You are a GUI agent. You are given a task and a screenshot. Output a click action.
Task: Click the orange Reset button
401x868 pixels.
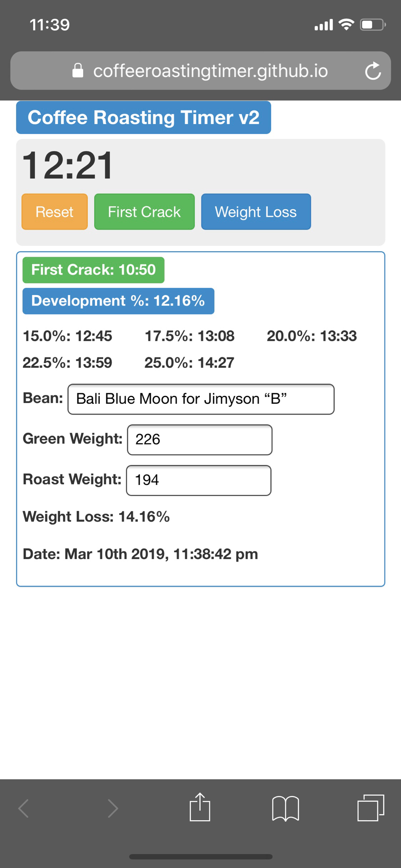(x=55, y=212)
